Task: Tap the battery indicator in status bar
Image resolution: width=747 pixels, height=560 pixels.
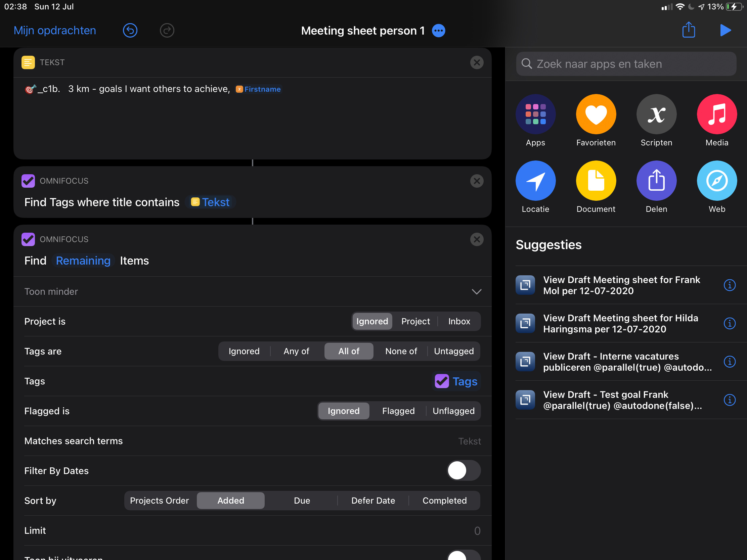Action: (x=734, y=7)
